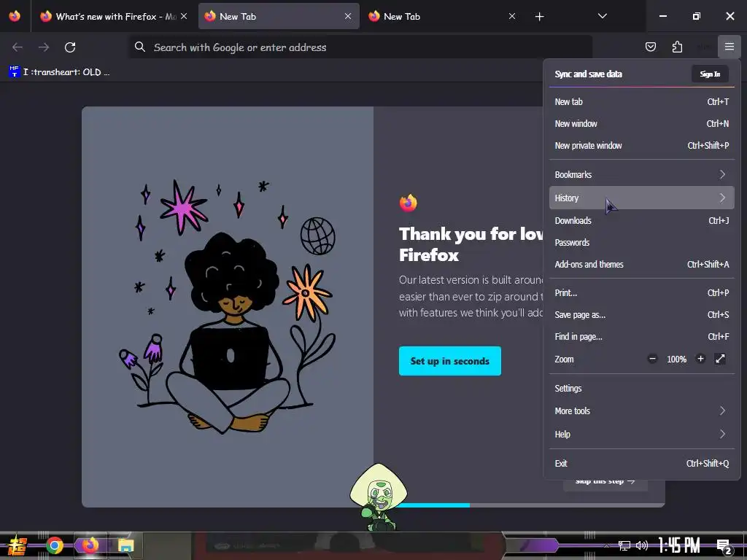Choose New window from the menu
Screen dimensions: 747x560
coord(642,123)
